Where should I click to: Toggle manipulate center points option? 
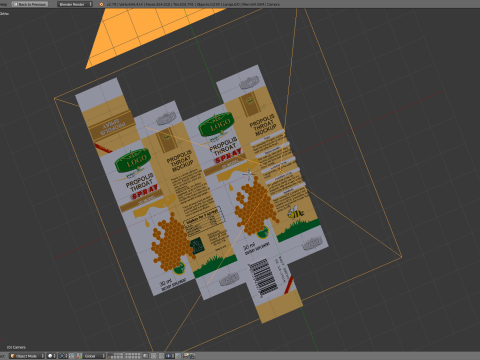pyautogui.click(x=71, y=356)
